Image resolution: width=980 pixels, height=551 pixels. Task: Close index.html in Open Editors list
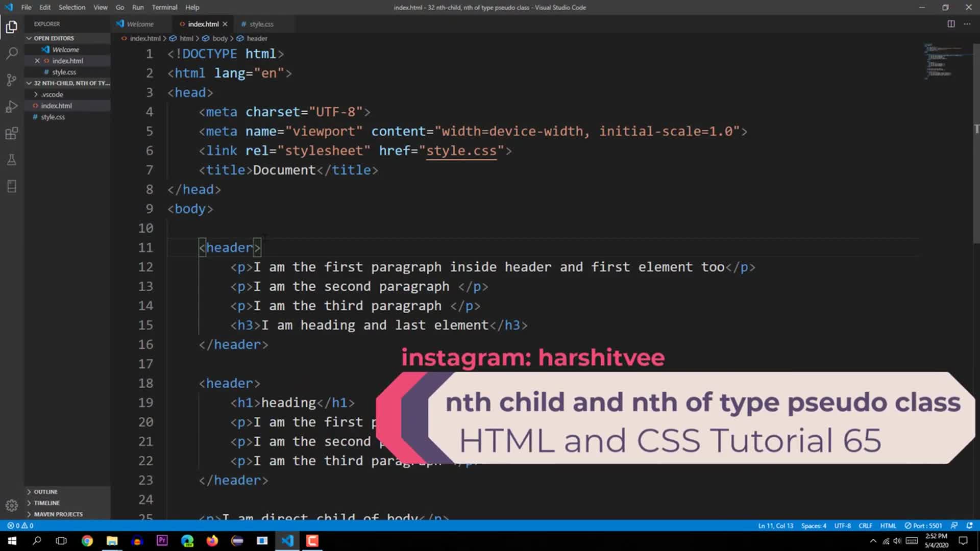[37, 61]
